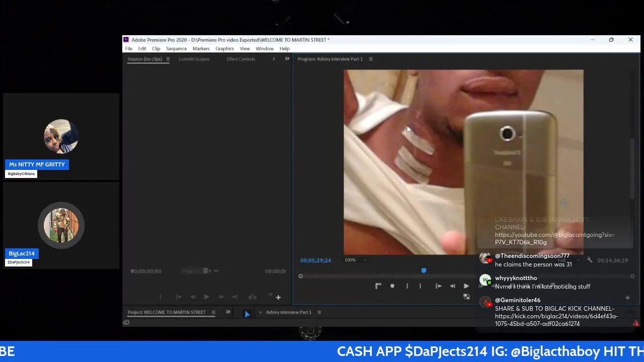Image resolution: width=644 pixels, height=362 pixels.
Task: Play in the Source monitor
Action: point(206,297)
